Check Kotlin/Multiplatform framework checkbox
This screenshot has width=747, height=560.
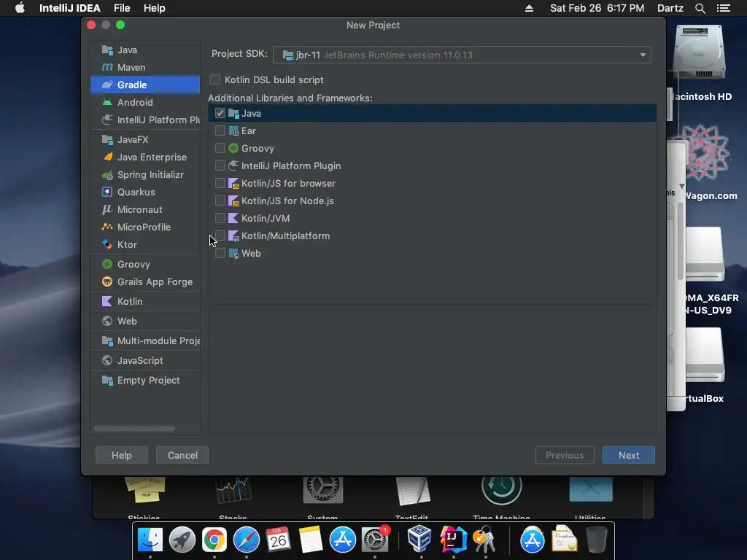coord(220,236)
